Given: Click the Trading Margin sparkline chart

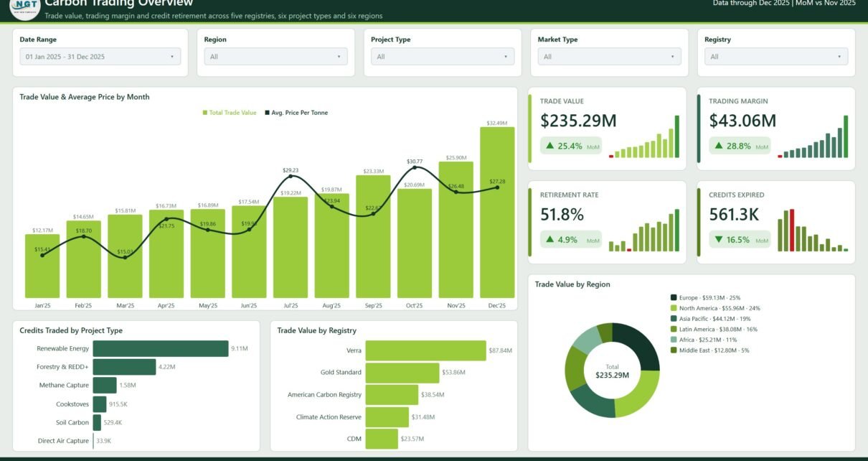Looking at the screenshot, I should (813, 136).
